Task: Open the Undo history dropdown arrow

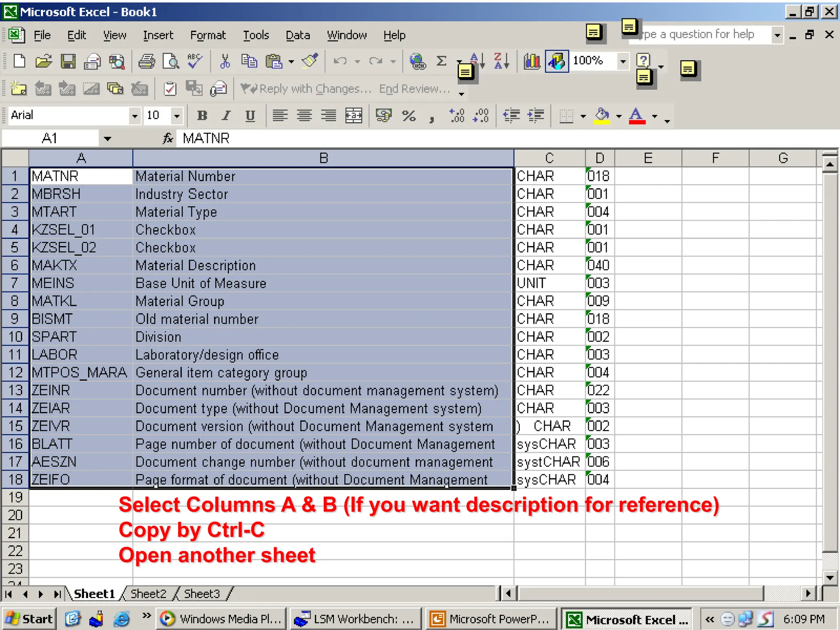Action: coord(358,62)
